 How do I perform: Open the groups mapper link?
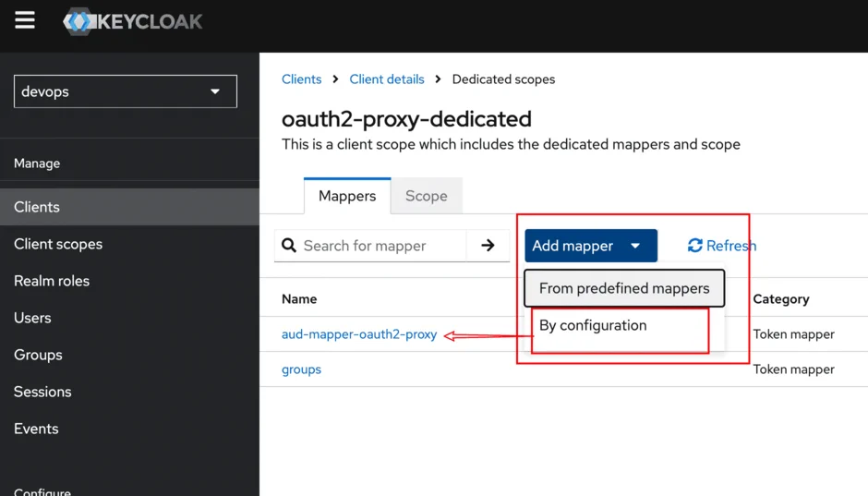coord(301,369)
